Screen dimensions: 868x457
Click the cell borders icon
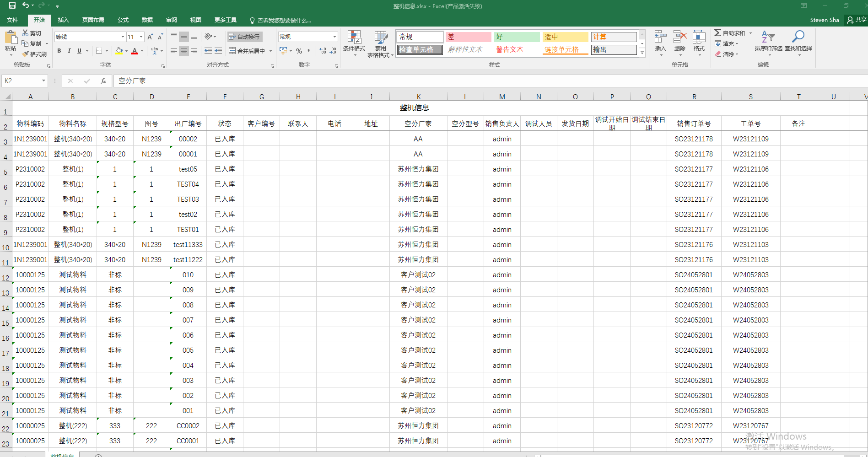pos(99,51)
